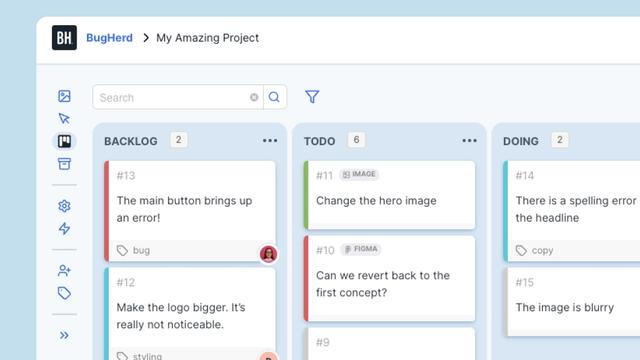Select the cursor pointer sidebar icon

pos(64,118)
